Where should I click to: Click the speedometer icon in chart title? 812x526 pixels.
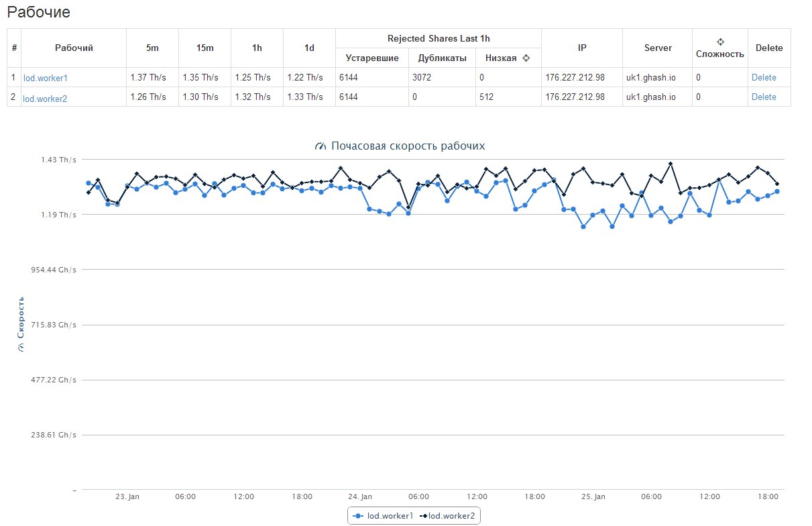[x=320, y=146]
